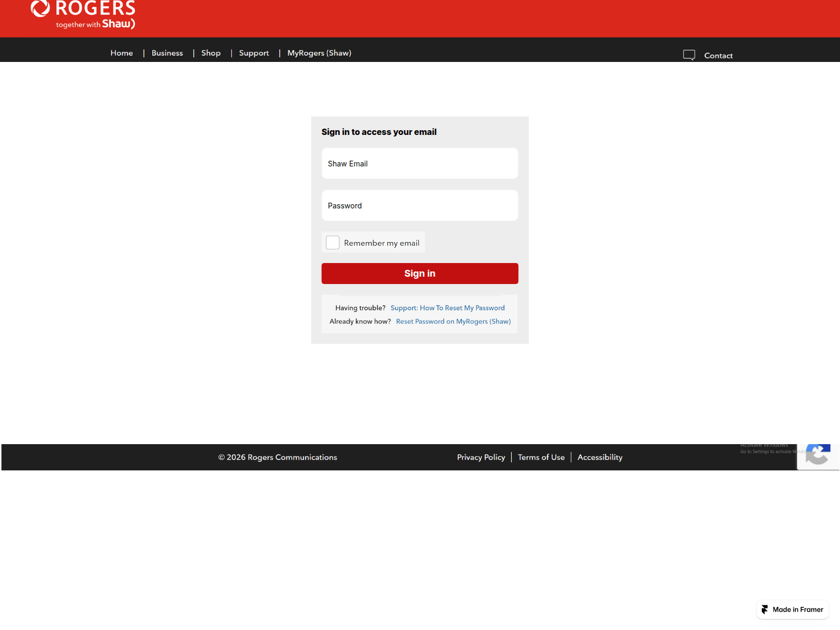Screen dimensions: 840x630
Task: Click the Remember my email label
Action: [382, 243]
